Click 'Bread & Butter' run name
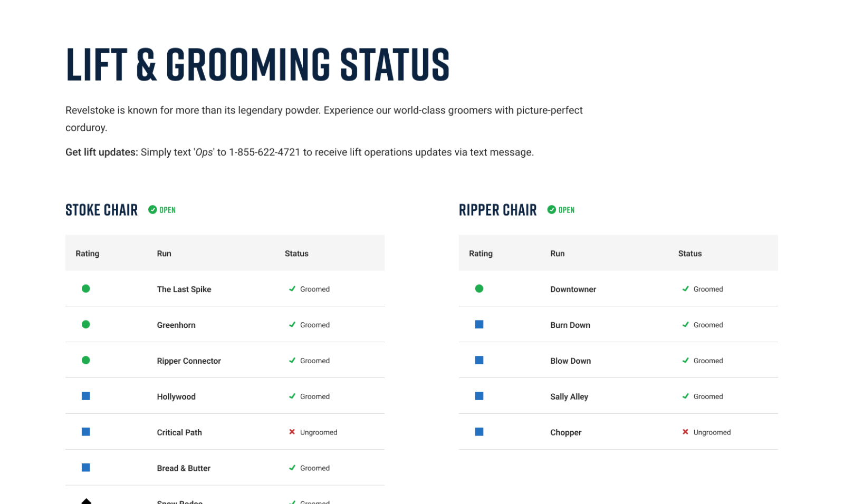Screen dimensions: 844x504 click(184, 468)
